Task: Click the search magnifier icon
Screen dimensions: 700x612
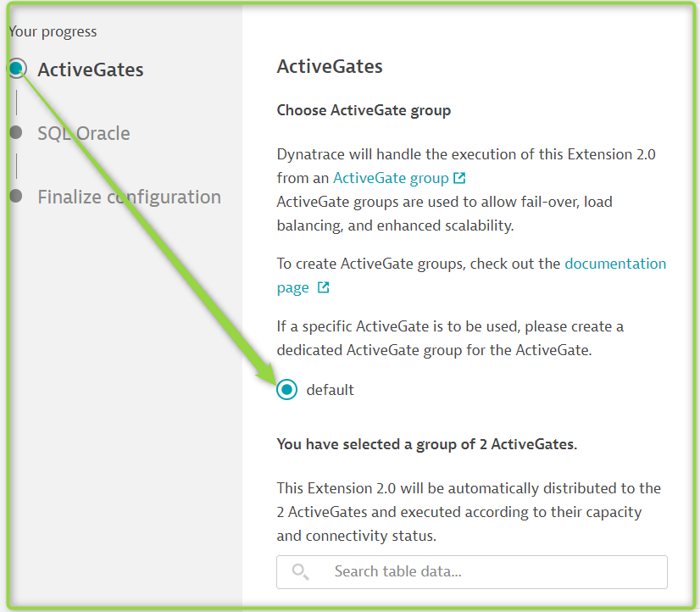Action: [x=301, y=571]
